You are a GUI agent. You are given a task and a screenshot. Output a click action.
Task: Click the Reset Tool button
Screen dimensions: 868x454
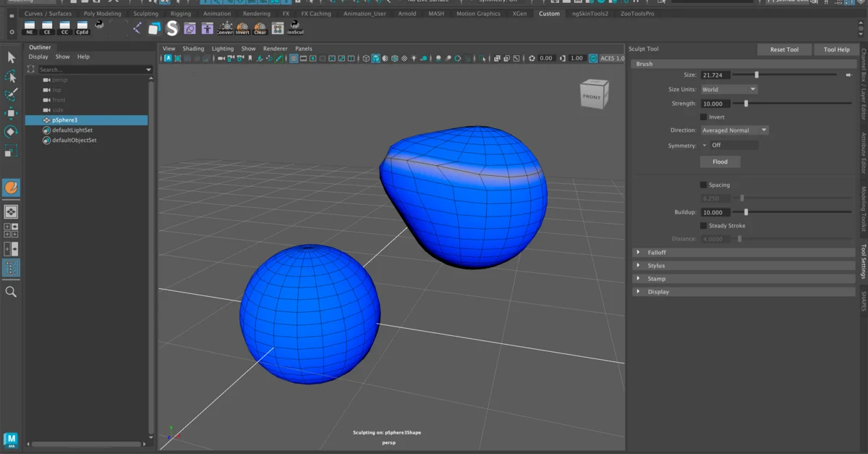[784, 49]
